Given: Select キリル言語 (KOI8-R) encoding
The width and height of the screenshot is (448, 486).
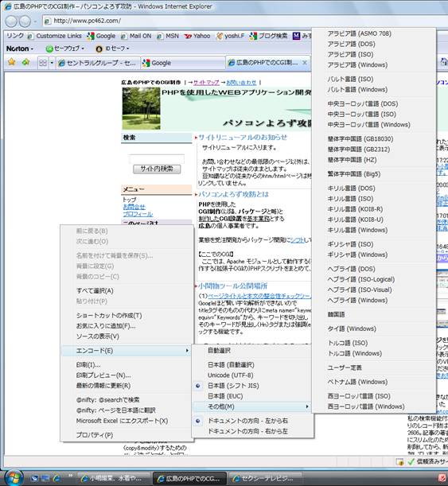Looking at the screenshot, I should (374, 209).
